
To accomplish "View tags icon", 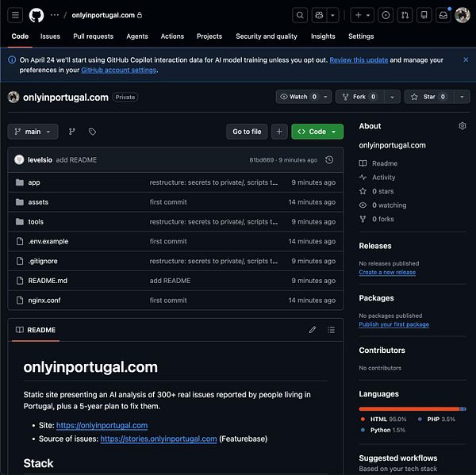I will tap(92, 132).
